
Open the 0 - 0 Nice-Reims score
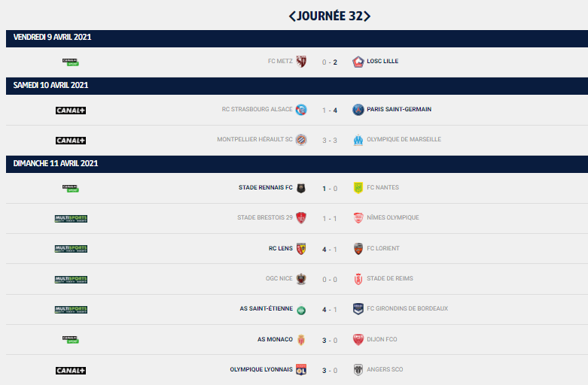[x=330, y=280]
